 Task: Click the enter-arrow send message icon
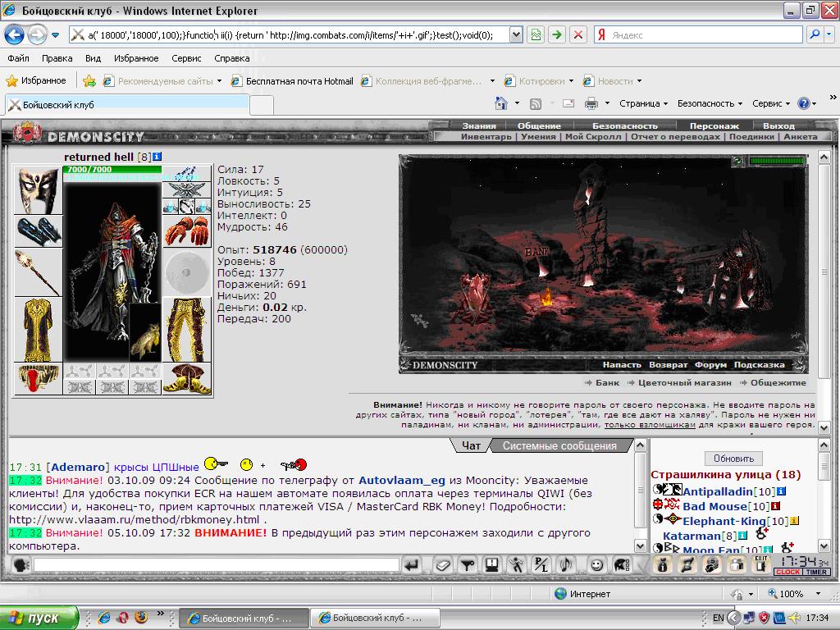[x=412, y=564]
